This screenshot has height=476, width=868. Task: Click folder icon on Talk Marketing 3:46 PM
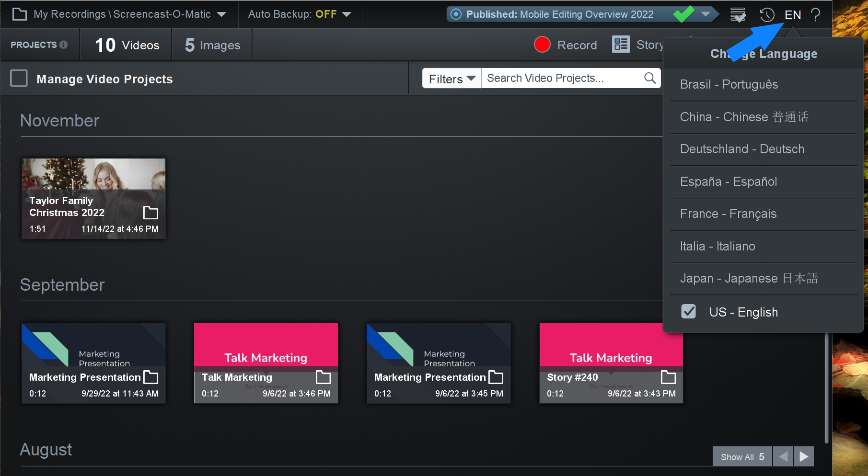pyautogui.click(x=324, y=377)
